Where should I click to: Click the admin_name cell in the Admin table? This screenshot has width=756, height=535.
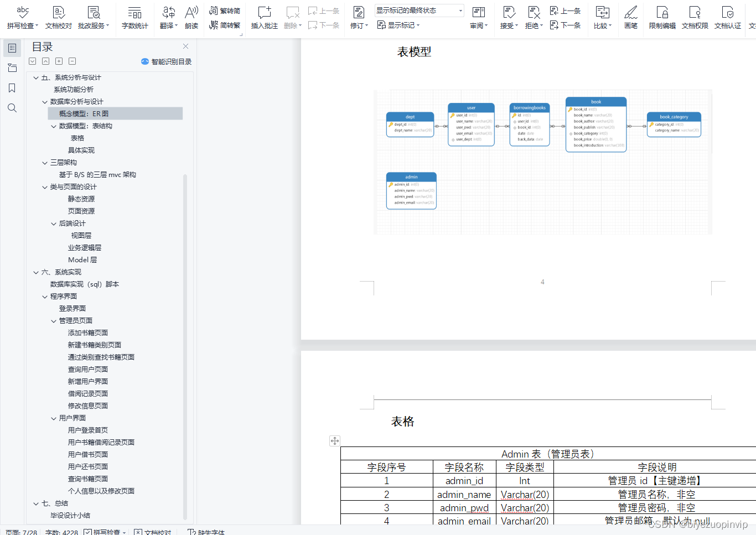[464, 494]
